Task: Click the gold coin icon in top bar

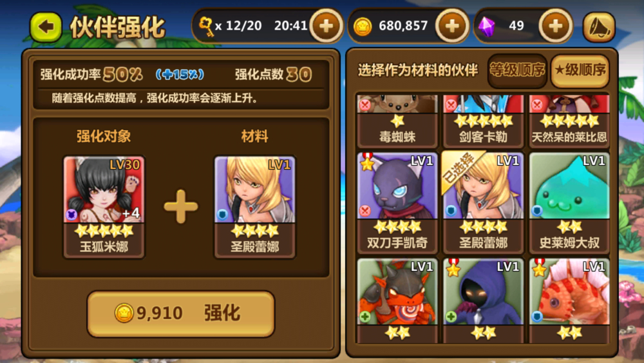Action: (x=362, y=26)
